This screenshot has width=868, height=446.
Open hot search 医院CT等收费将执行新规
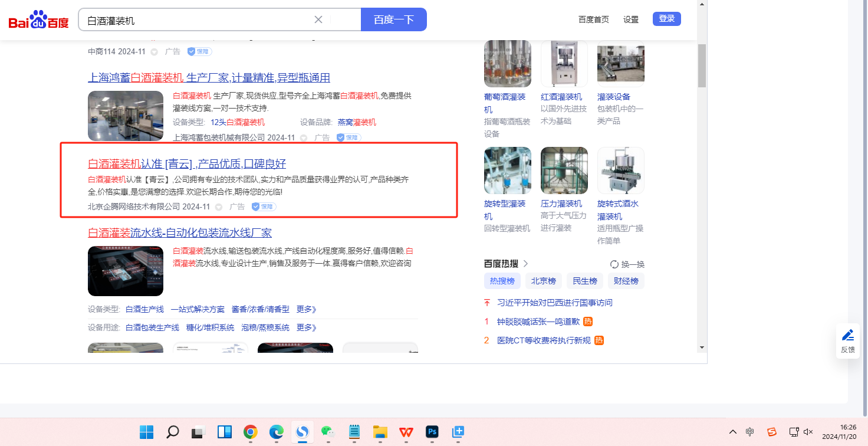coord(544,340)
